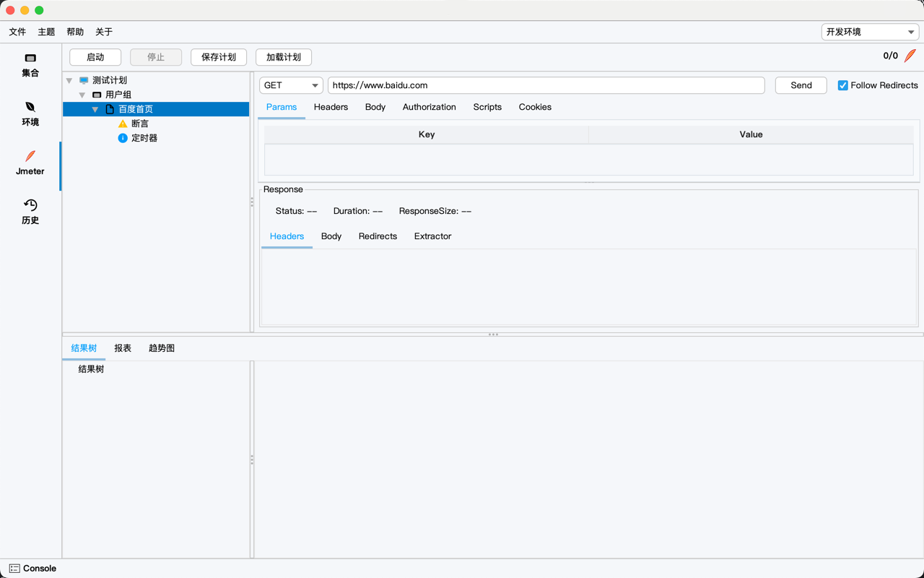This screenshot has width=924, height=578.
Task: Open the 帮助 menu
Action: tap(75, 32)
